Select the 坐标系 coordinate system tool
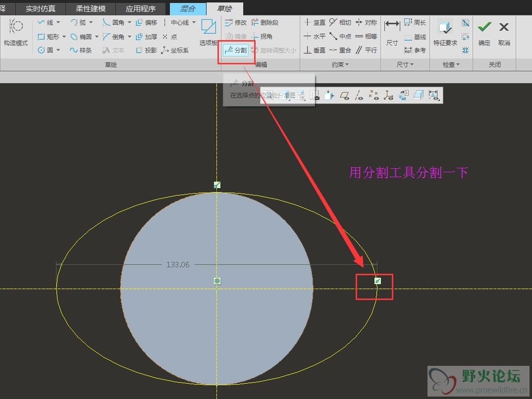Image resolution: width=532 pixels, height=399 pixels. 175,50
